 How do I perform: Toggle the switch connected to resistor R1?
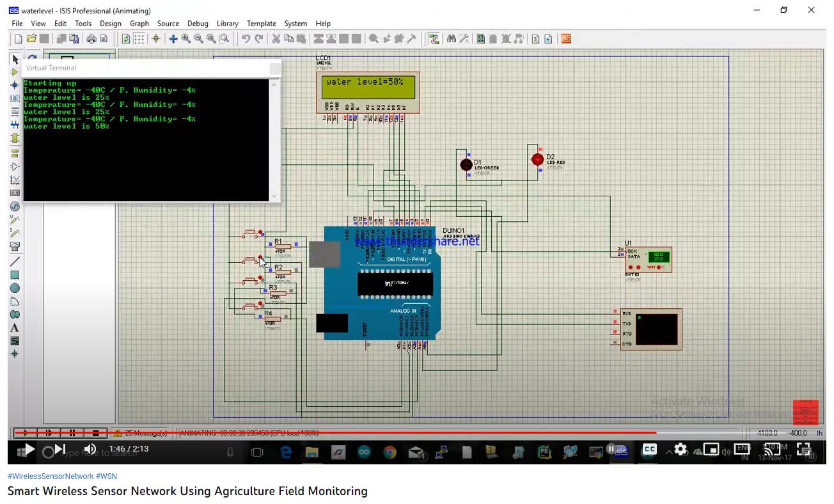pos(251,235)
